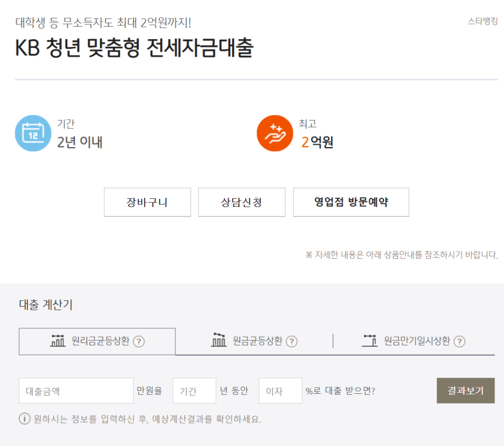Click the %로 대출 받으면? text
The width and height of the screenshot is (504, 446).
340,391
